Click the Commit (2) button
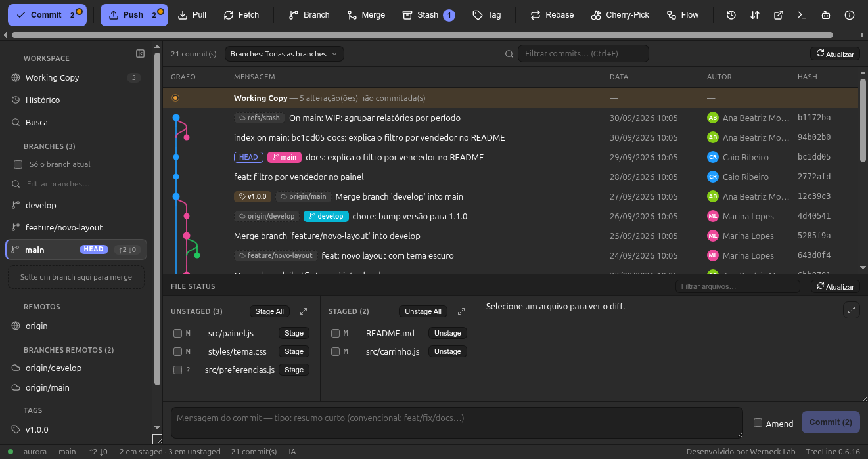 (831, 422)
